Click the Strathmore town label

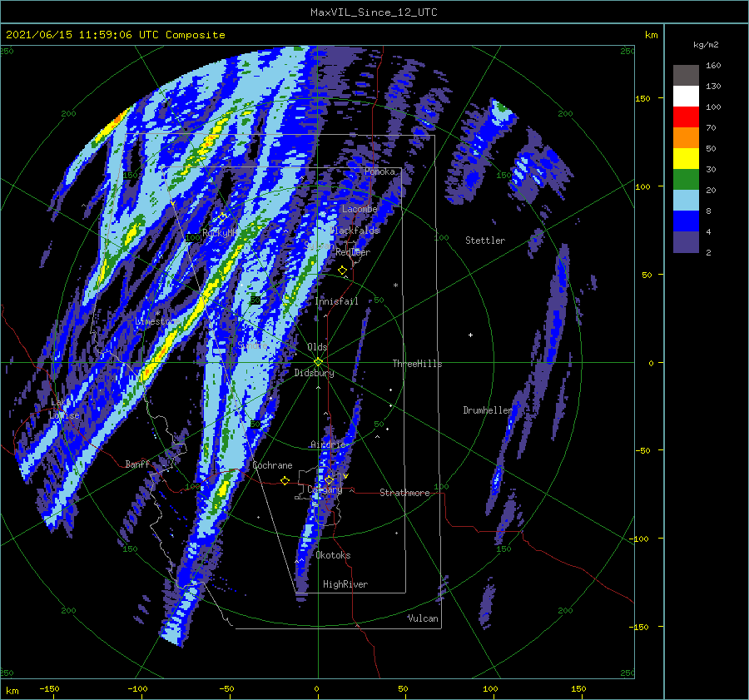pyautogui.click(x=404, y=493)
